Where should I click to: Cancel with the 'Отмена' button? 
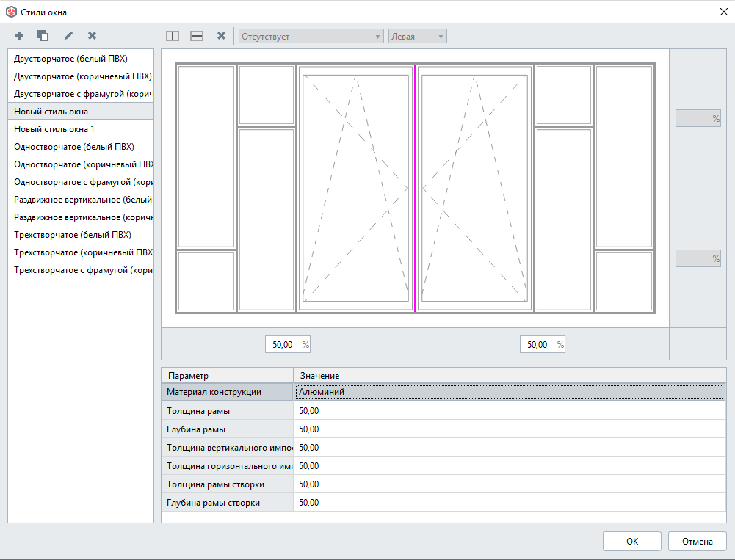697,541
